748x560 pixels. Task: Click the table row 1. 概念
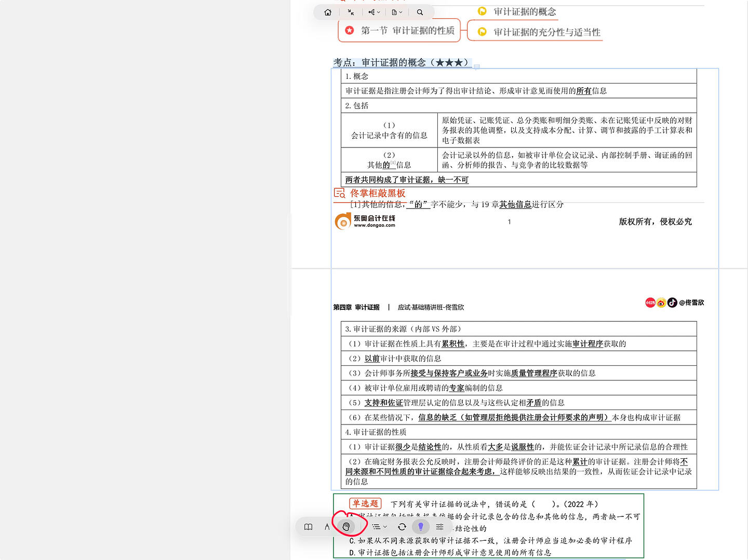[x=519, y=76]
